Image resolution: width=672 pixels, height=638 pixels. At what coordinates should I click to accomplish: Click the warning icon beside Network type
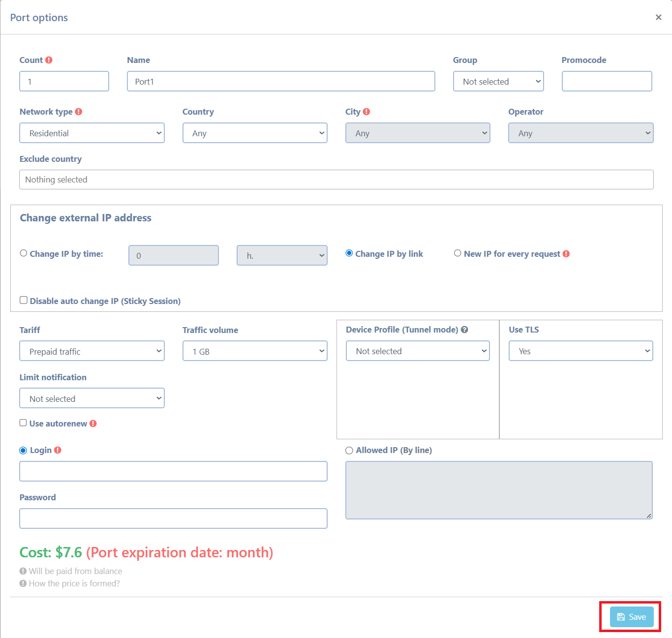coord(79,112)
